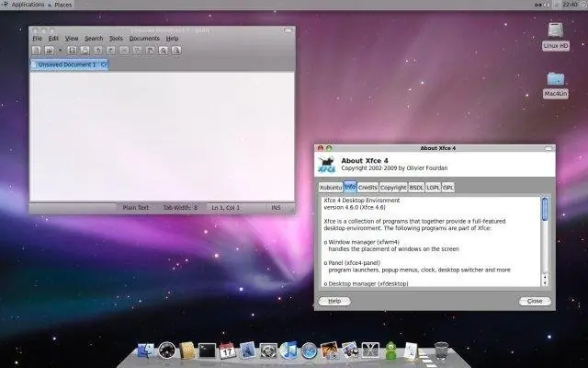
Task: Click the Xfce mouse logo in About dialog
Action: coord(327,165)
